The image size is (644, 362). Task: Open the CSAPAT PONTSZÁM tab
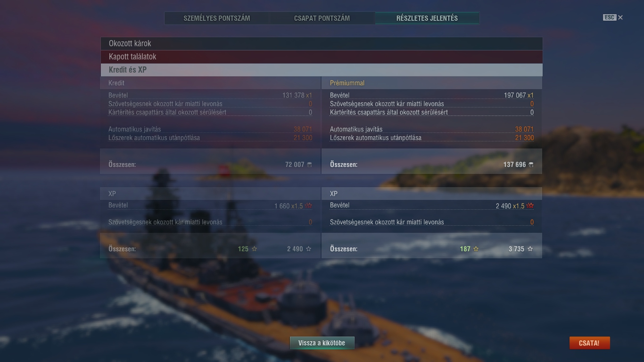point(322,18)
